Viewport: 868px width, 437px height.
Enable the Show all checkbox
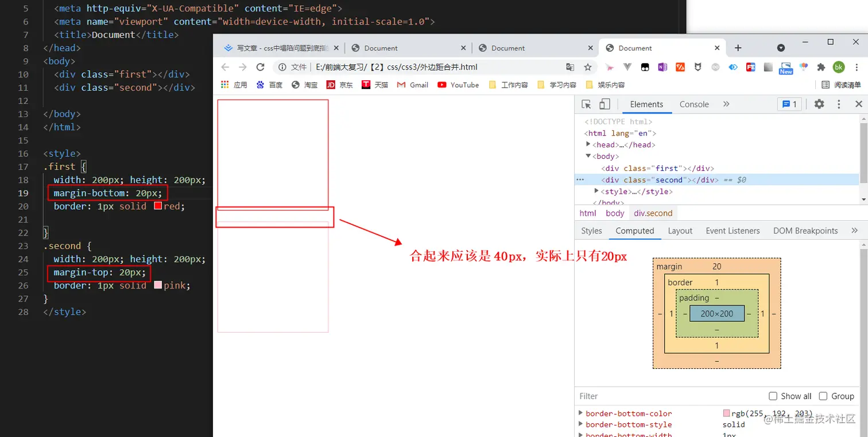[x=773, y=396]
